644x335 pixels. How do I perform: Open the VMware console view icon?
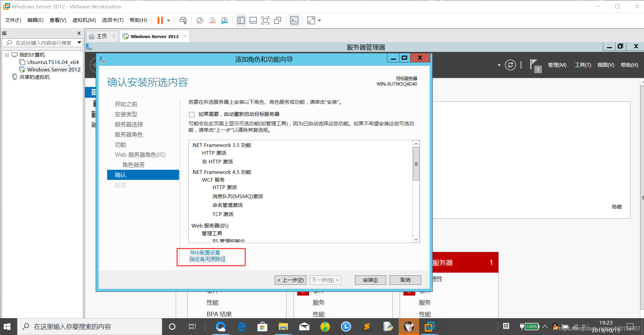[x=294, y=21]
